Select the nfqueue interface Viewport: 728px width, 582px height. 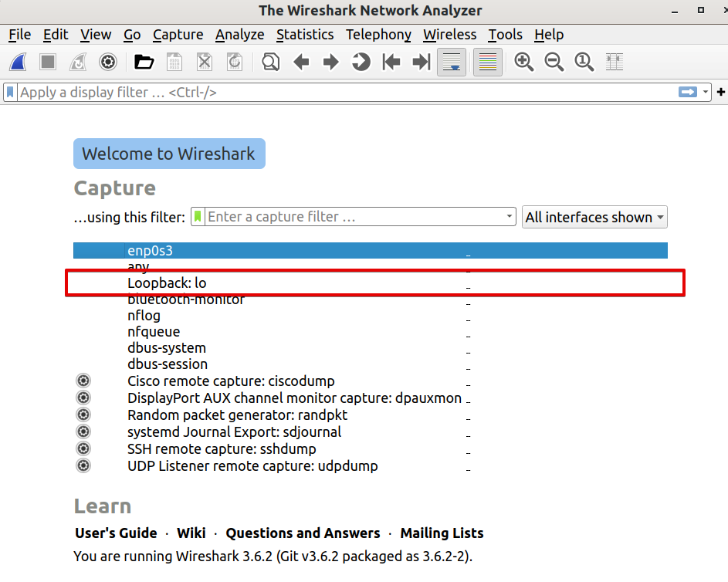[x=370, y=332]
